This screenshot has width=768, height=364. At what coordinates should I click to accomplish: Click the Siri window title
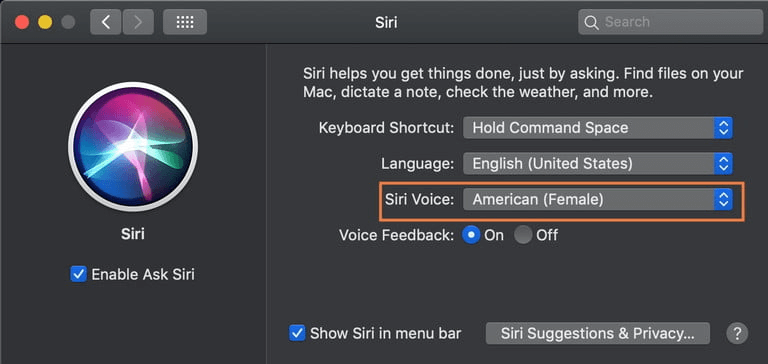tap(386, 23)
